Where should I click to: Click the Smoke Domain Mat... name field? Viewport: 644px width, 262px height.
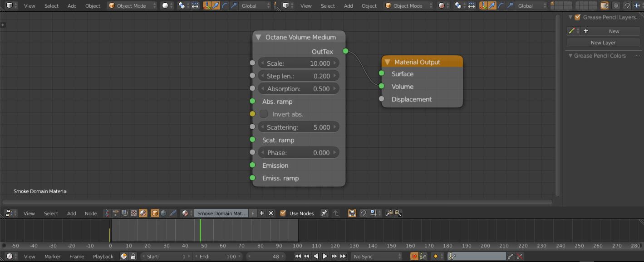tap(221, 213)
